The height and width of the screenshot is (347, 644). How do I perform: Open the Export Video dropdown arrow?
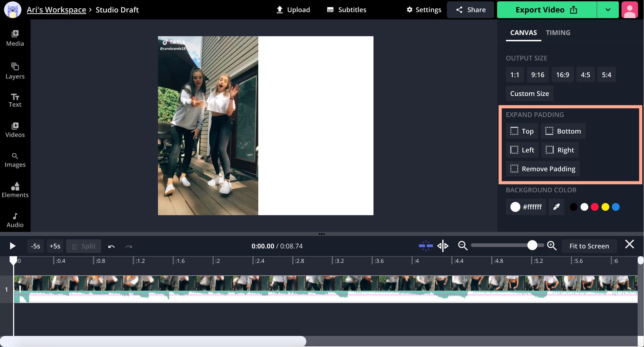[x=608, y=9]
